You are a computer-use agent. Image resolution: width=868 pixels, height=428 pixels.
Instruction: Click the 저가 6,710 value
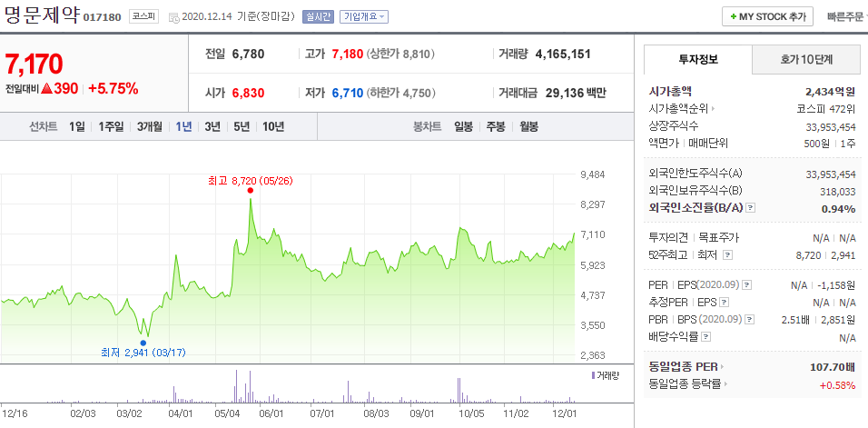[347, 93]
